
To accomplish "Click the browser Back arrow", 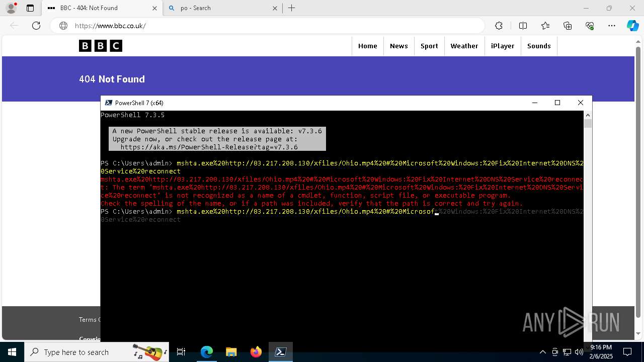I will click(14, 26).
